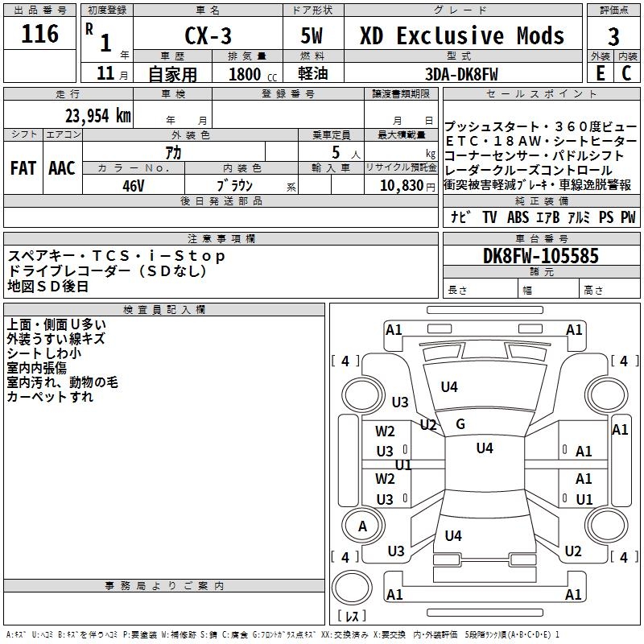Select the displacement value 1800 cc
This screenshot has height=644, width=644.
coord(253,74)
